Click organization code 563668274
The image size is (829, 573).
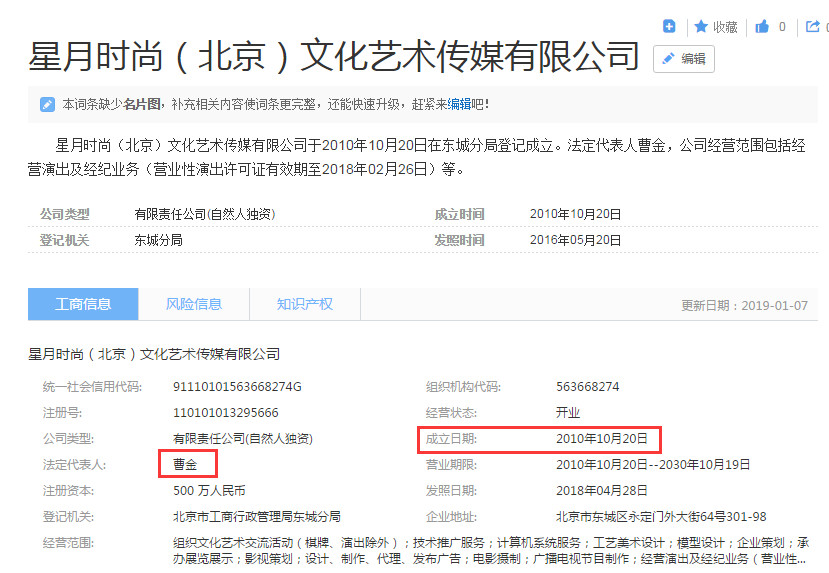click(x=587, y=387)
